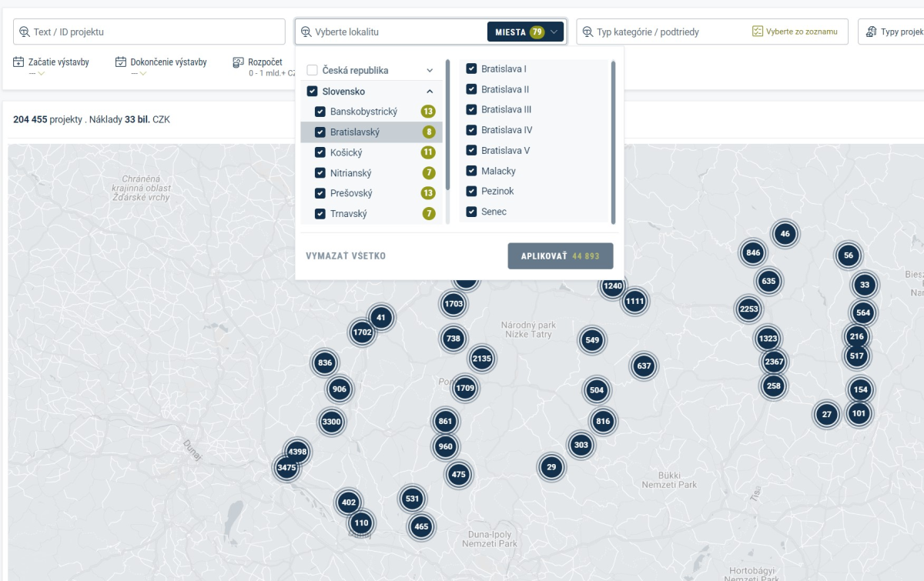Check the Česká republika checkbox
The width and height of the screenshot is (924, 581).
[313, 71]
